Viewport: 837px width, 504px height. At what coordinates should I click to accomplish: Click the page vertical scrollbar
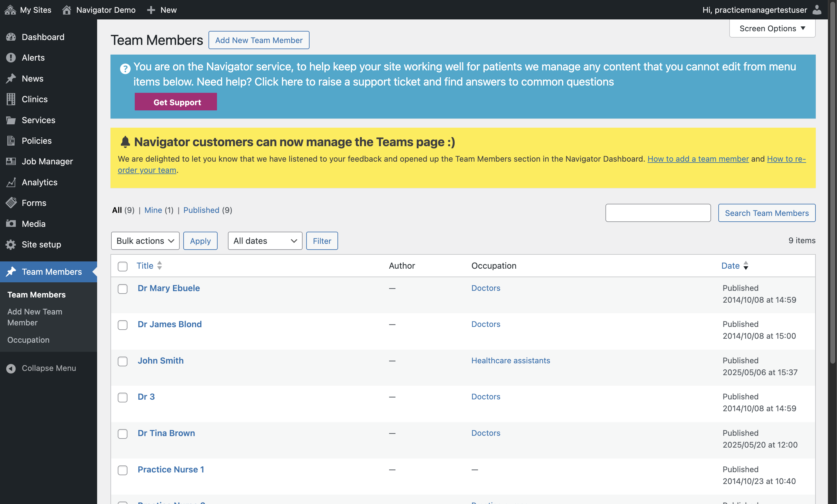[832, 183]
